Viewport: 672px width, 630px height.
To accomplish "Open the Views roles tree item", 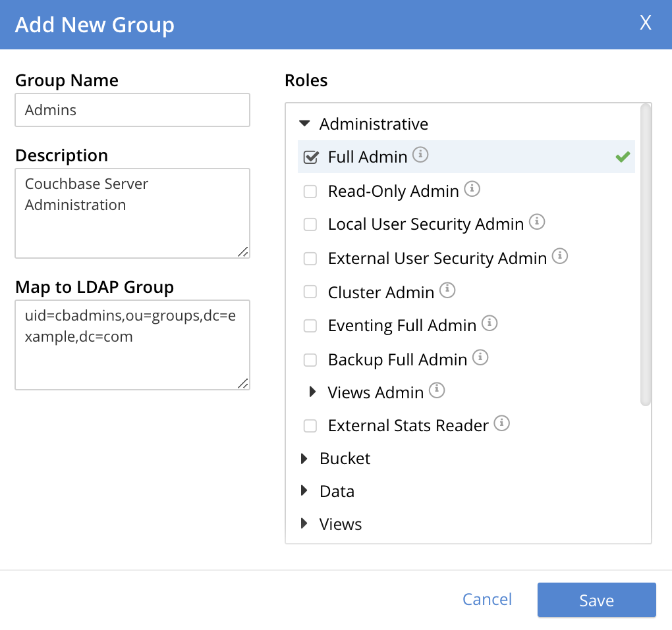I will [304, 524].
